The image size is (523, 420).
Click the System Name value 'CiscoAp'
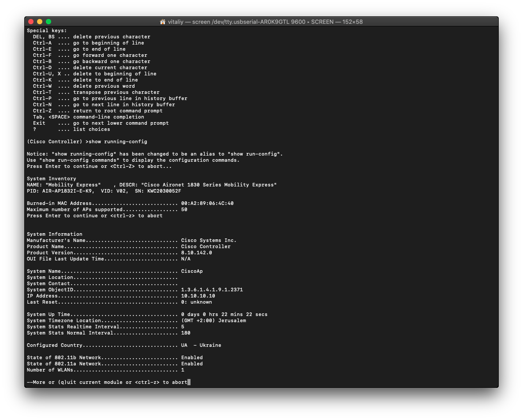(192, 271)
